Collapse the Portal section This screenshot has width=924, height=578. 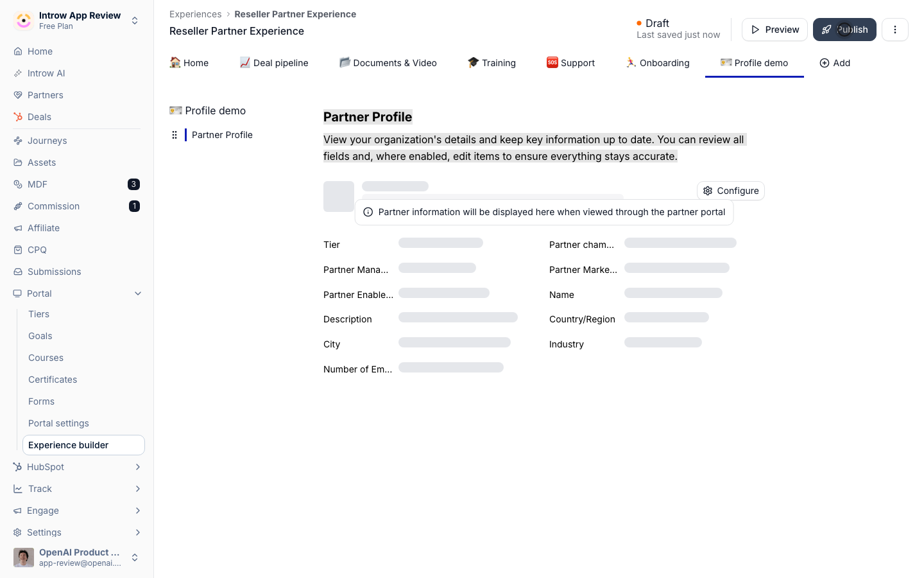coord(138,293)
